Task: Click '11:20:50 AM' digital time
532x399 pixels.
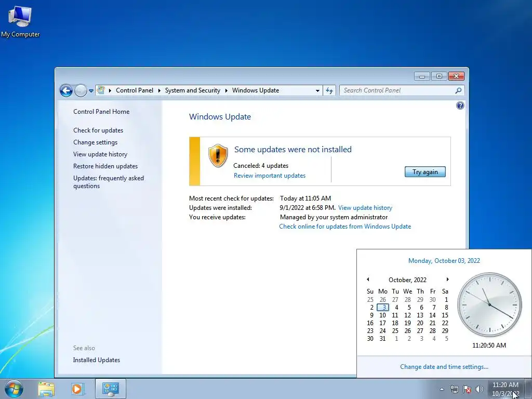Action: (489, 345)
